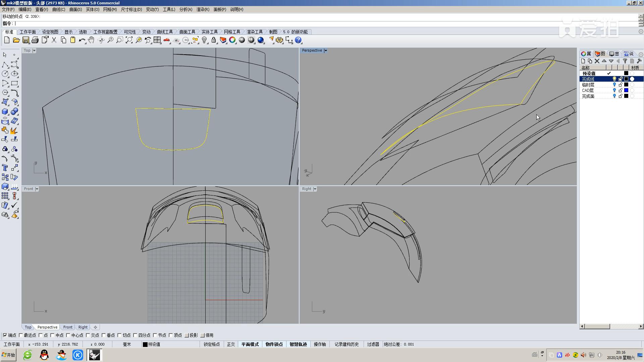Click the blue color swatch of CAD层

[x=626, y=90]
